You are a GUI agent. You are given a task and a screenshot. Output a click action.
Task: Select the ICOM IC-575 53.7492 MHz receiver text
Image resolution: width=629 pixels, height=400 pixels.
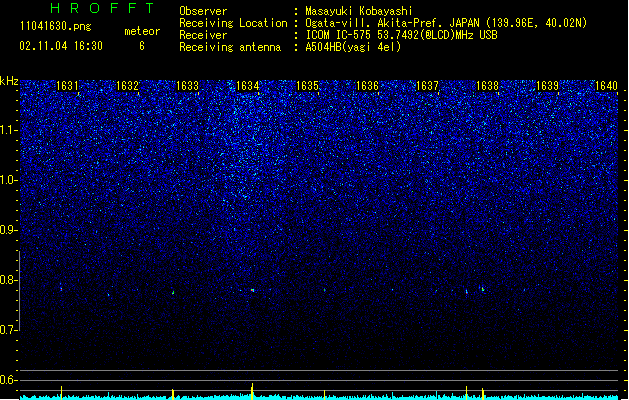pyautogui.click(x=401, y=35)
